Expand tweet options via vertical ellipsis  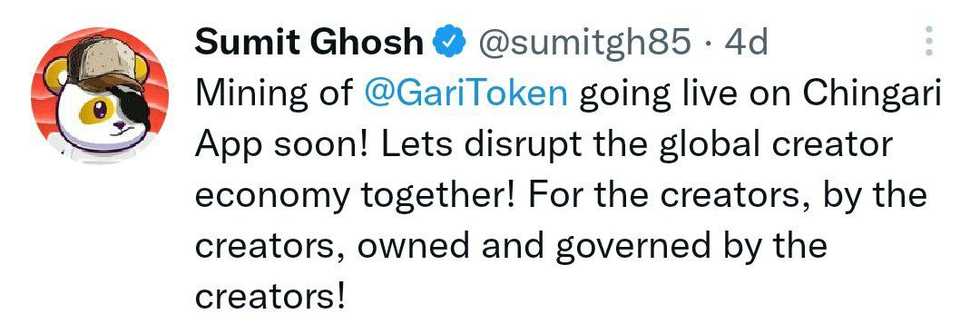coord(929,41)
